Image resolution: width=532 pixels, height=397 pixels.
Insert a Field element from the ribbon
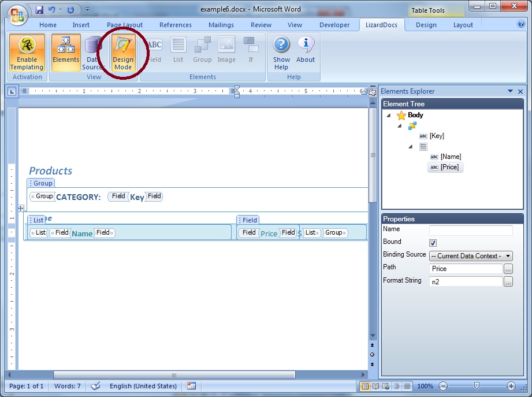(x=154, y=50)
